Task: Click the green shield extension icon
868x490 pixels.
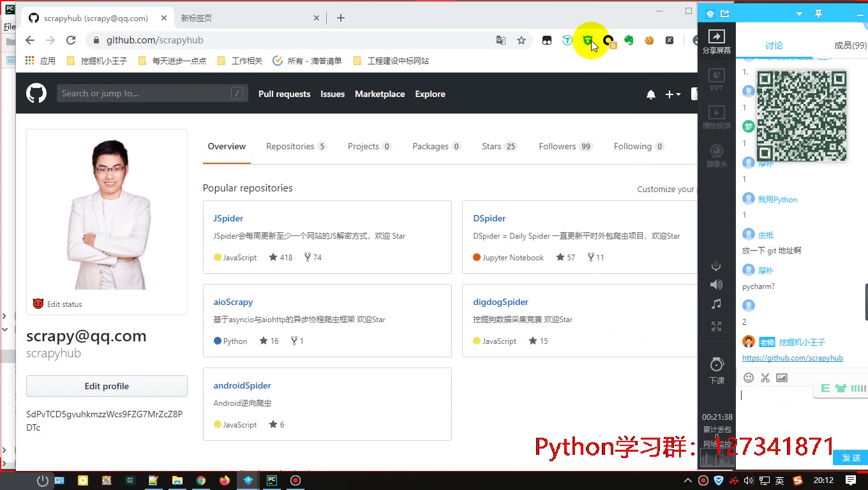Action: coord(588,40)
